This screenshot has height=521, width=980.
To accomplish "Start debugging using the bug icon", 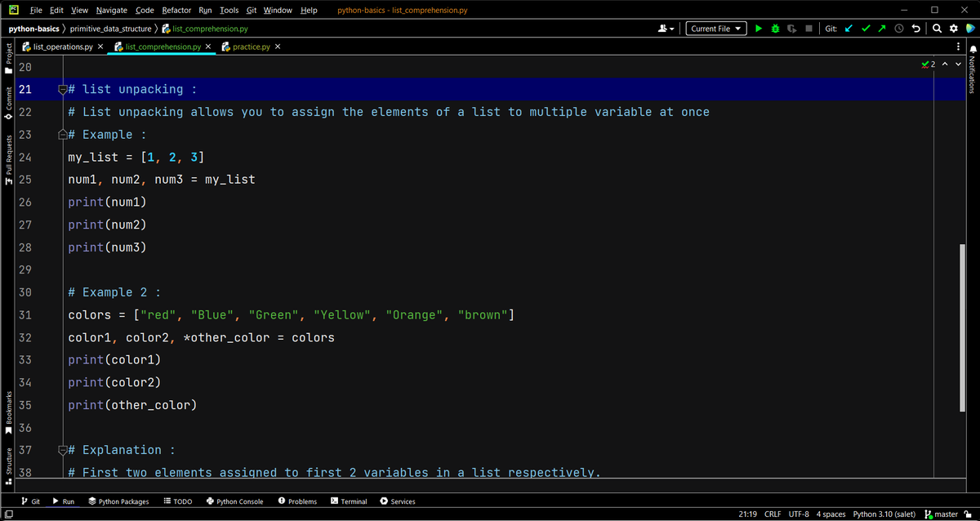I will pyautogui.click(x=774, y=28).
